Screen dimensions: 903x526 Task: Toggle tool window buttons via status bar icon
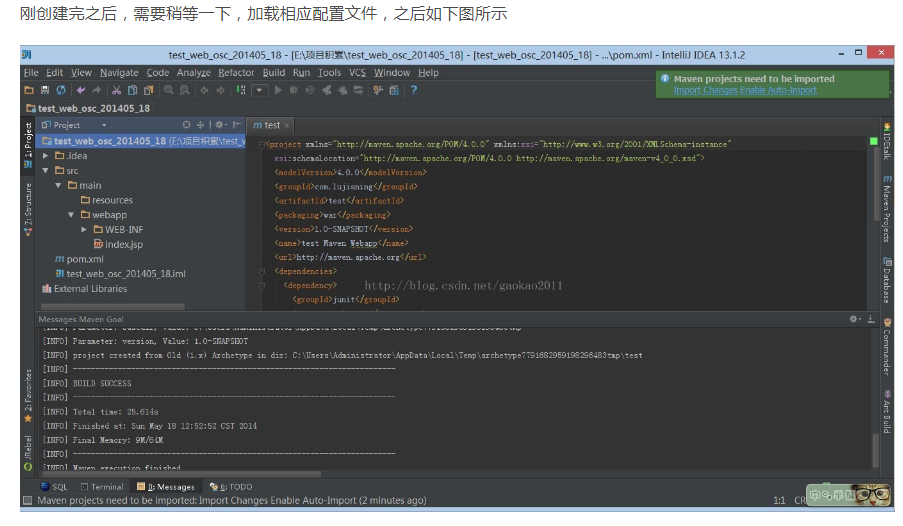point(27,500)
